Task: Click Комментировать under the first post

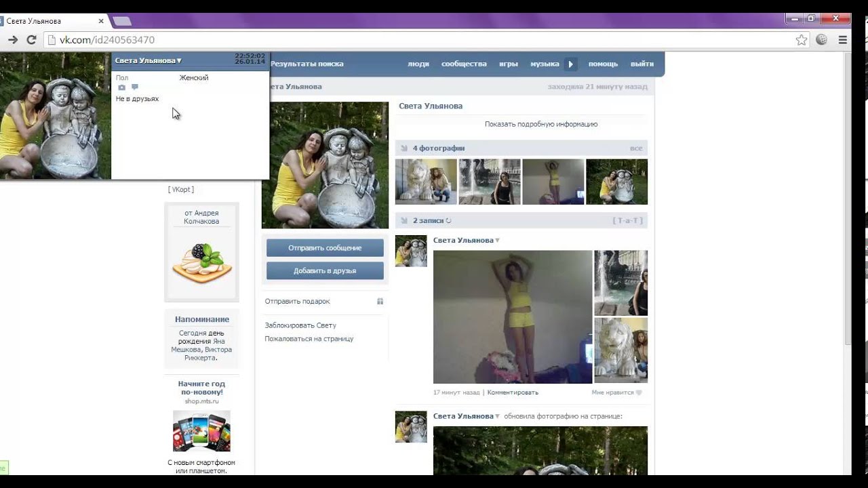Action: tap(513, 392)
